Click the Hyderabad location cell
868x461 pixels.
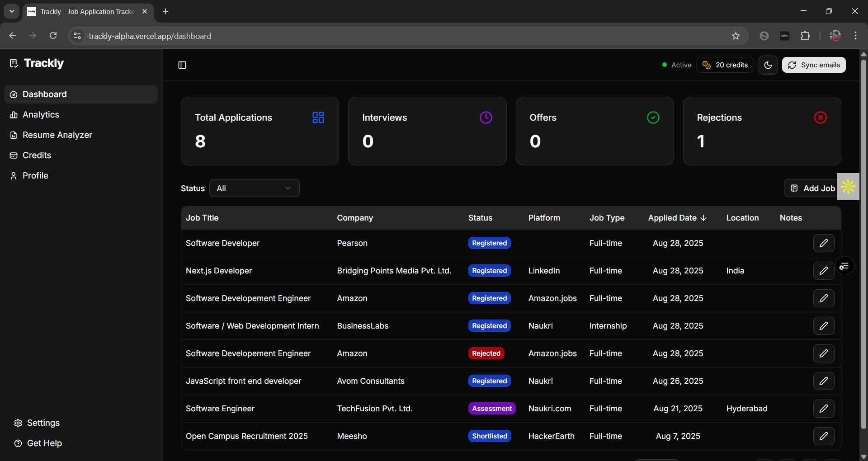coord(747,409)
